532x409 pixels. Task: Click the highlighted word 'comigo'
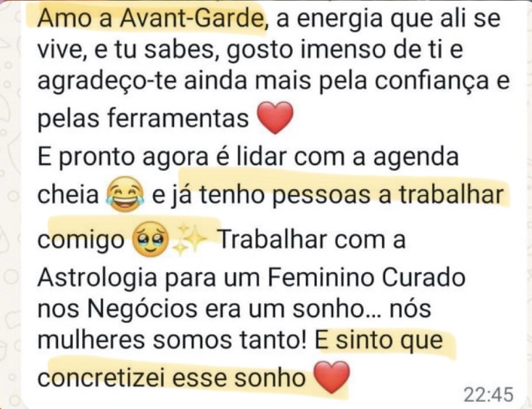(81, 240)
